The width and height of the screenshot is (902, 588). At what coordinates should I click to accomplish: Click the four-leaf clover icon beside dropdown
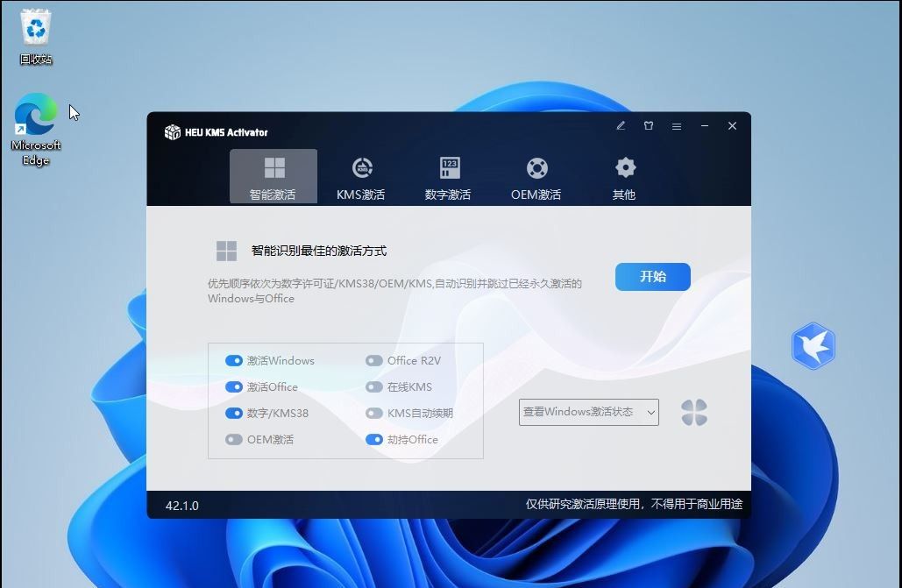694,413
